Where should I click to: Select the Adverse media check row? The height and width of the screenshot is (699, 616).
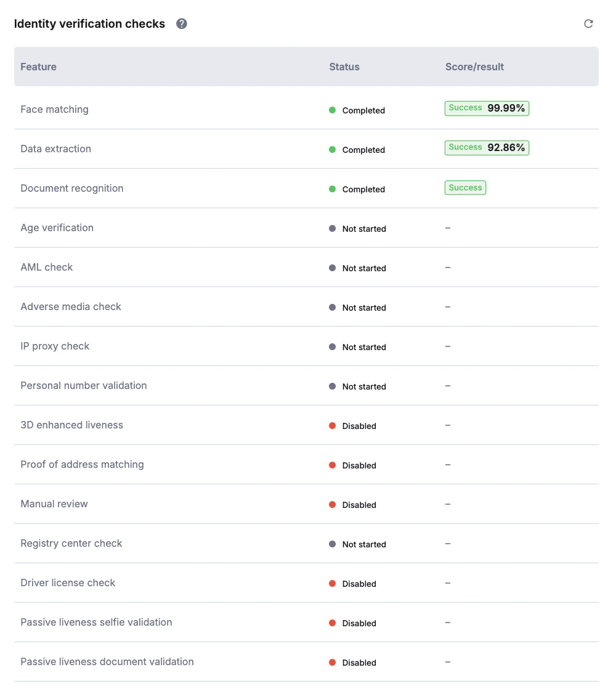[71, 307]
